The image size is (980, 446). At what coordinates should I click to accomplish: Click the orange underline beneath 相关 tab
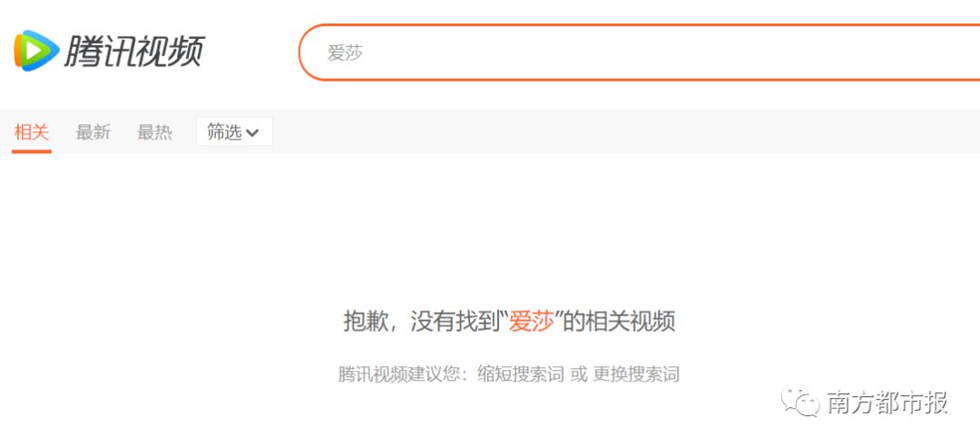point(31,151)
